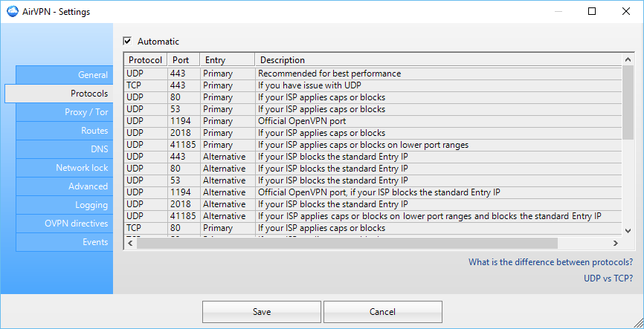Click the vertical scrollbar thumb
Viewport: 644px width, 329px height.
pos(628,102)
